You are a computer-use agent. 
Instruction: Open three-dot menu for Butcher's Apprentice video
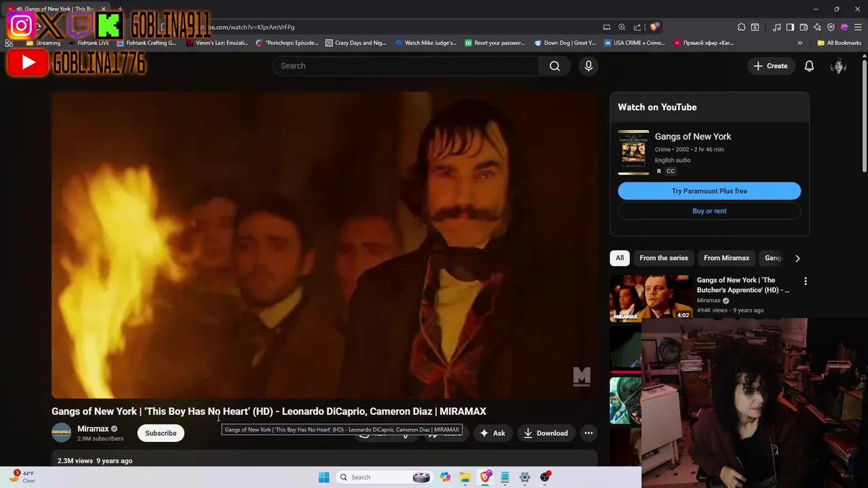pyautogui.click(x=806, y=281)
